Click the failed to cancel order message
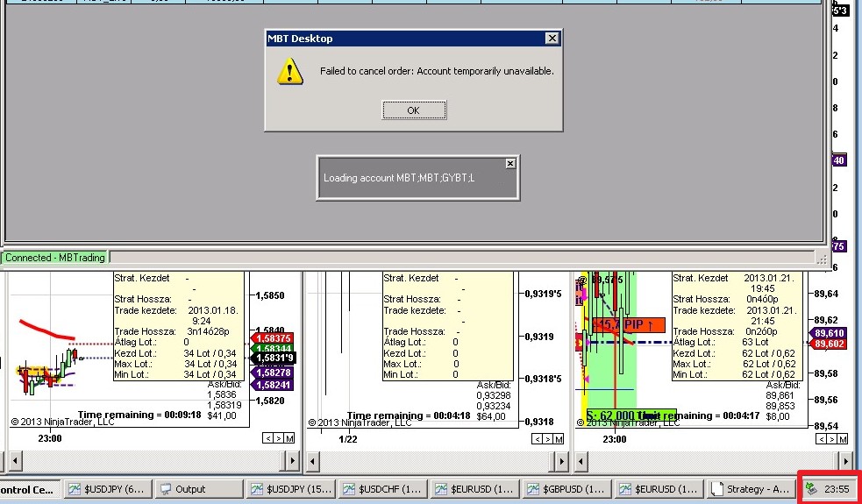Viewport: 862px width, 504px height. tap(437, 71)
